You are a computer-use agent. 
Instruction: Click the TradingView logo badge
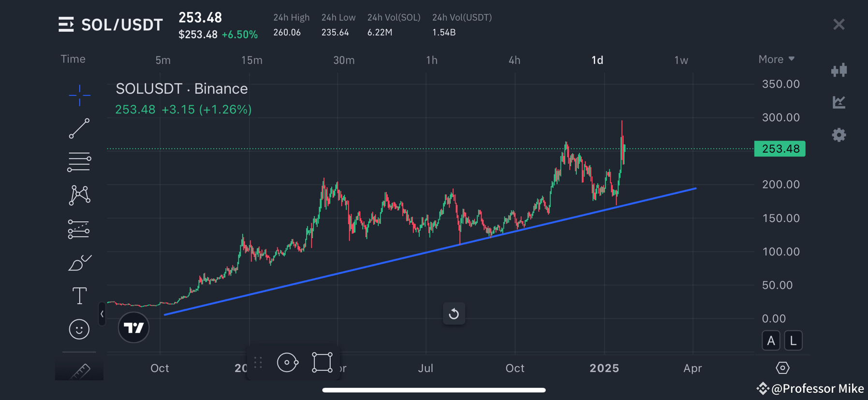(133, 328)
